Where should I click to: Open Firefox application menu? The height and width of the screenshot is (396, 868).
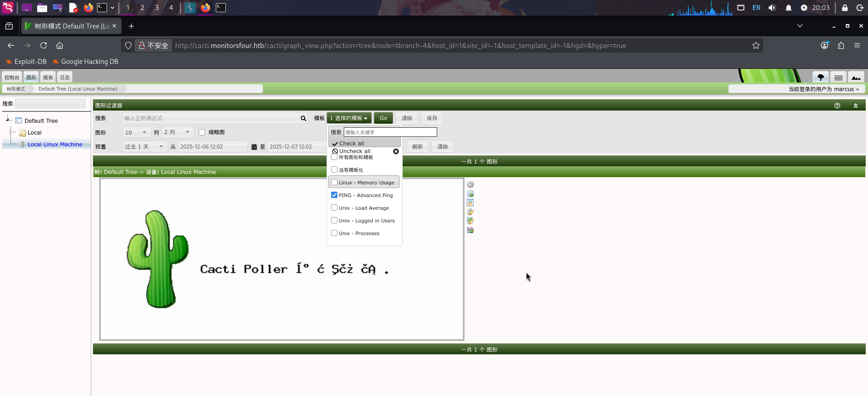click(x=857, y=45)
